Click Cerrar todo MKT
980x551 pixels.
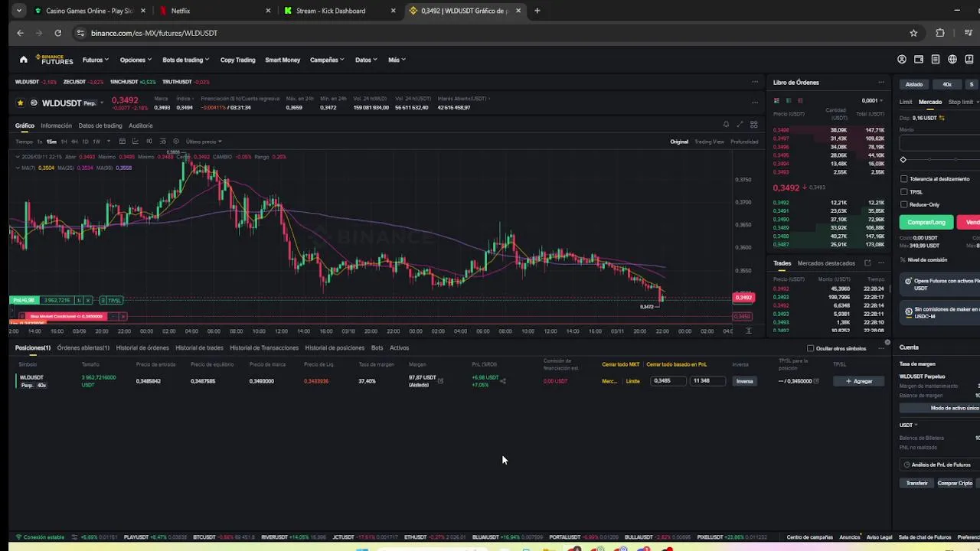coord(620,364)
